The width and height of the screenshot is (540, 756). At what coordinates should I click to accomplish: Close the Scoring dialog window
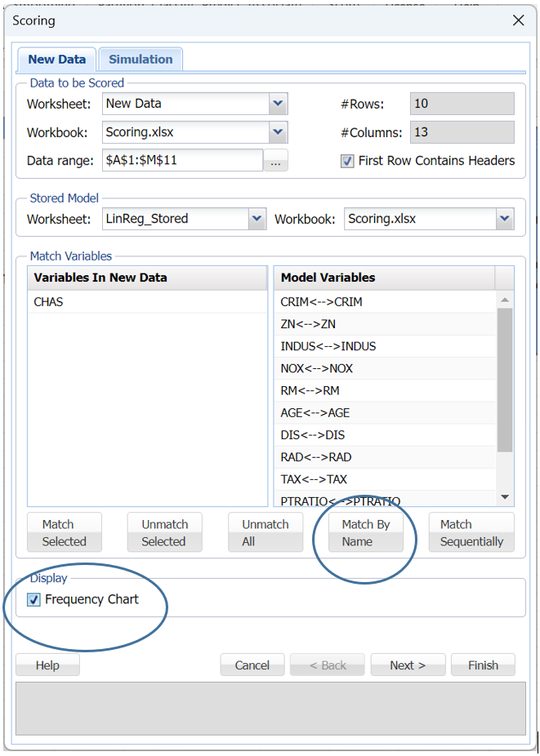coord(518,20)
